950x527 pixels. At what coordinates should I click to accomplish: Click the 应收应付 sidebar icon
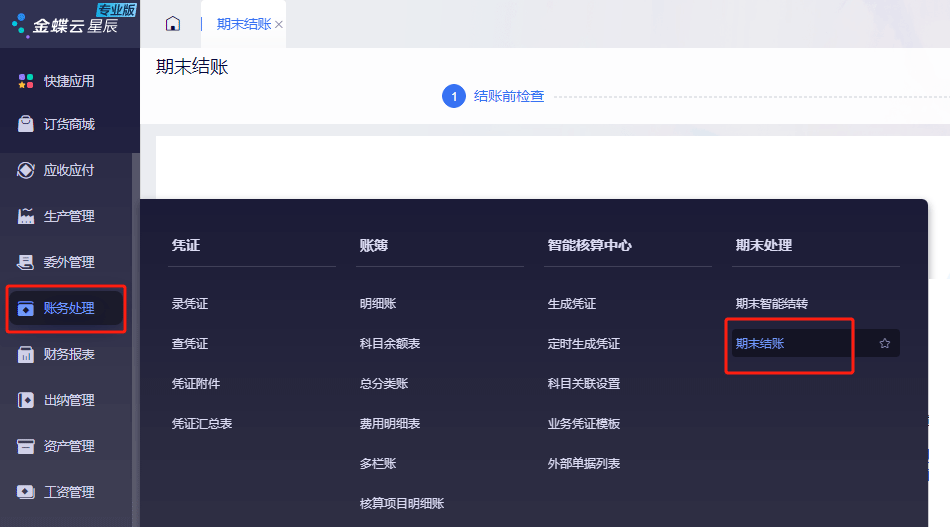[x=25, y=170]
